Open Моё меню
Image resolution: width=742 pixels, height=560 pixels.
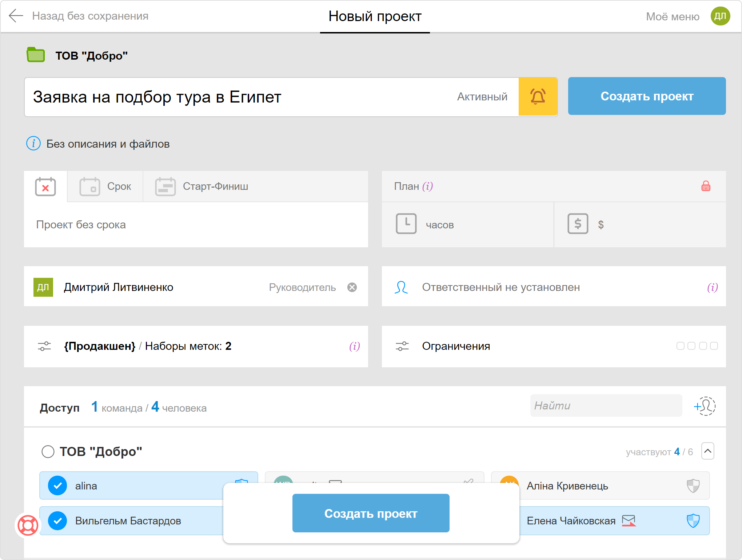pyautogui.click(x=673, y=16)
